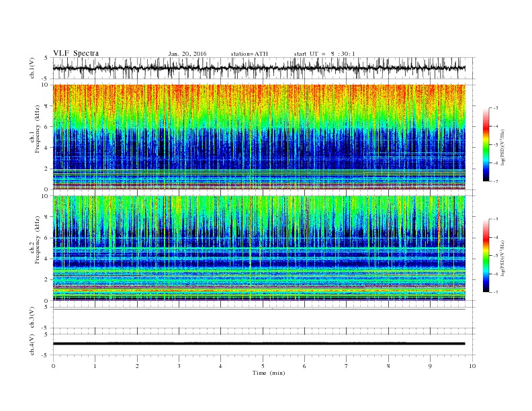The height and width of the screenshot is (411, 532).
Task: Click the thick ch.4 voltage trace
Action: click(259, 344)
